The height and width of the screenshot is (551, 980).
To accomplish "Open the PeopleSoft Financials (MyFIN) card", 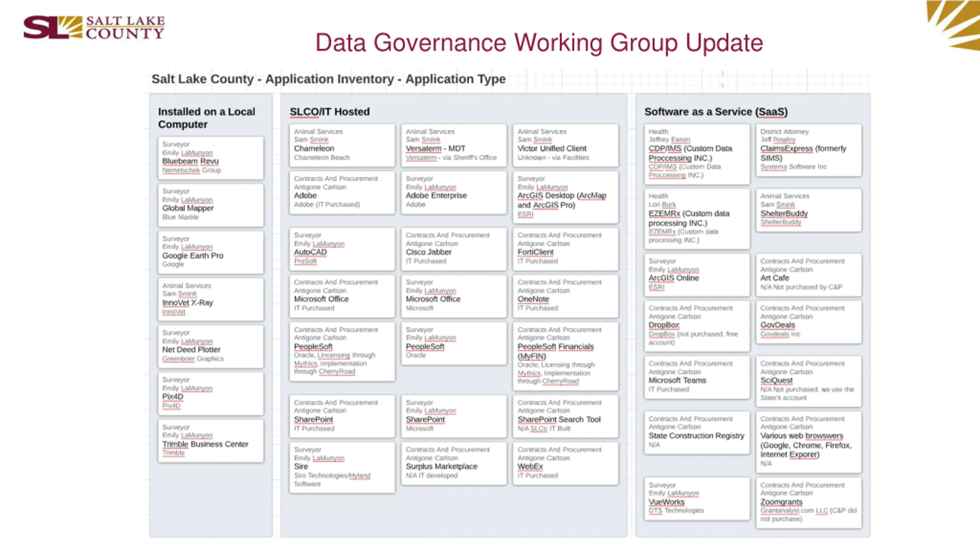I will coord(565,356).
